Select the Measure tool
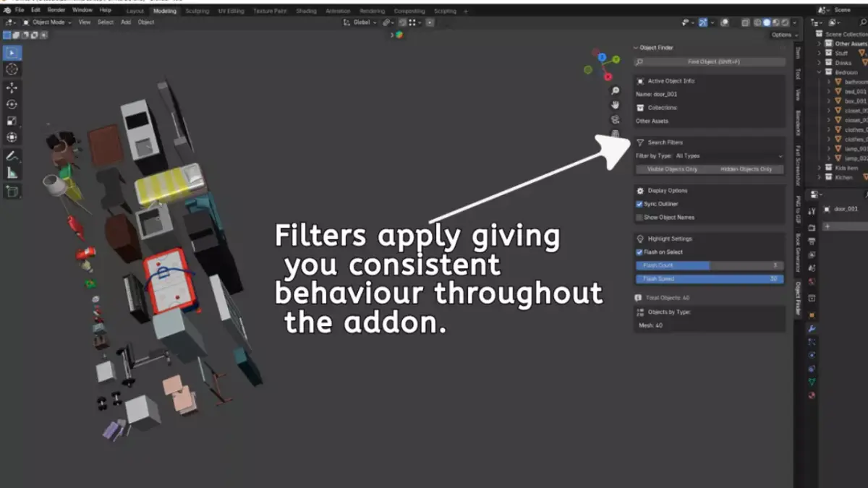 click(x=12, y=173)
